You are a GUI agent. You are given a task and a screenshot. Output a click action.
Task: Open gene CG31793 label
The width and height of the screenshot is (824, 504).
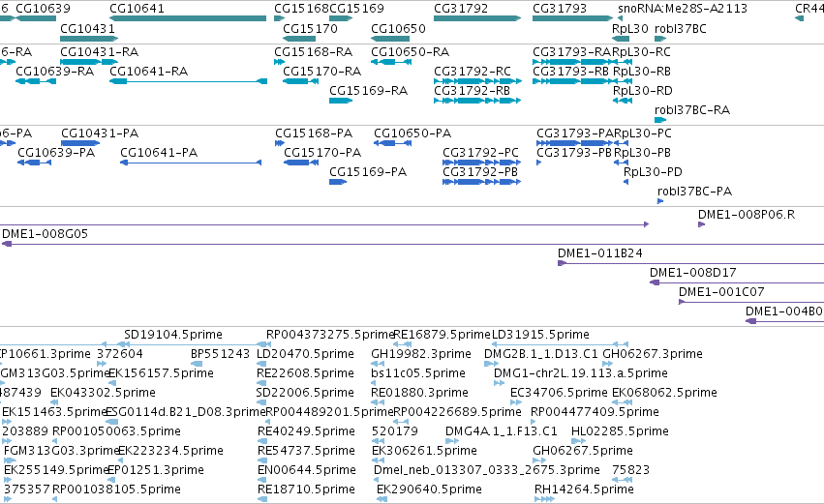click(560, 9)
